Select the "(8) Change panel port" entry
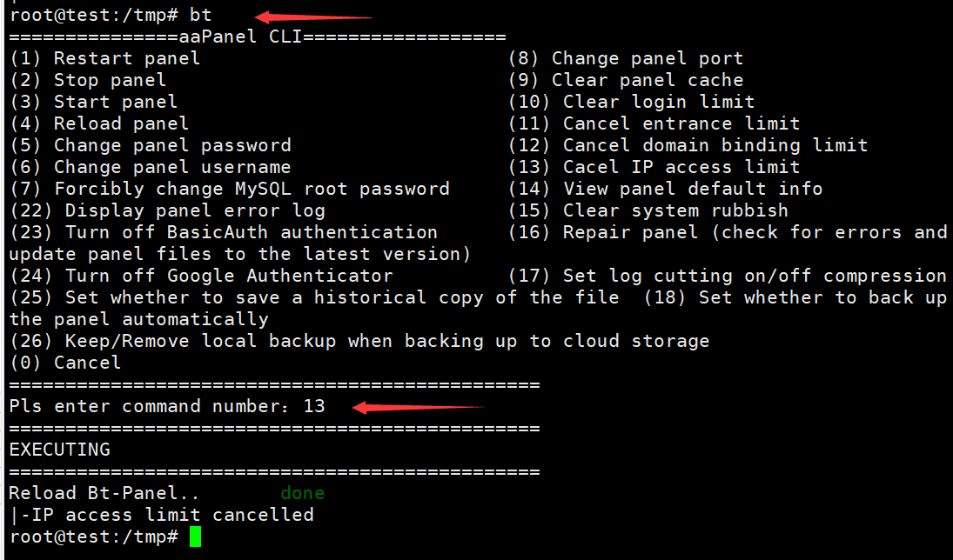The image size is (953, 560). pyautogui.click(x=626, y=58)
